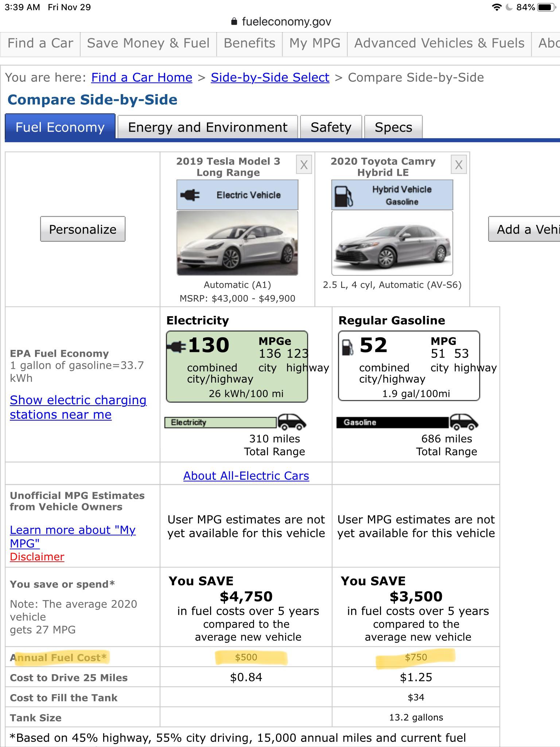Click the electric plug icon in Tesla header
The height and width of the screenshot is (747, 560).
click(x=190, y=195)
